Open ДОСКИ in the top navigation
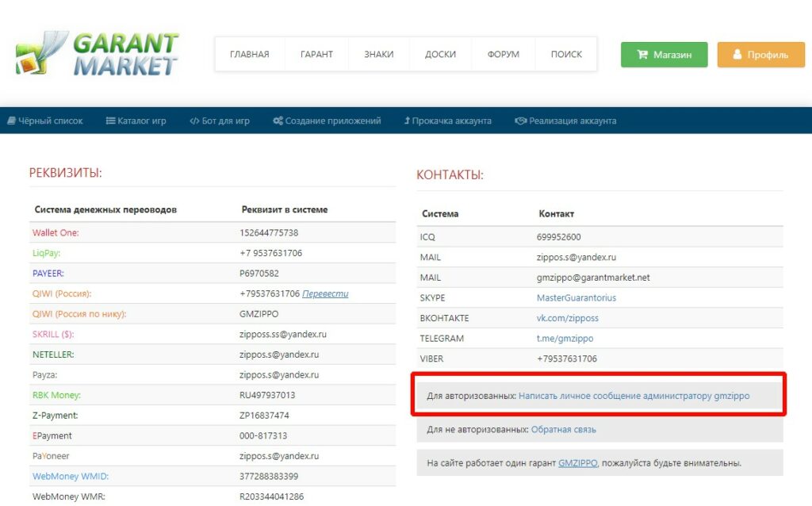The image size is (812, 506). [440, 55]
